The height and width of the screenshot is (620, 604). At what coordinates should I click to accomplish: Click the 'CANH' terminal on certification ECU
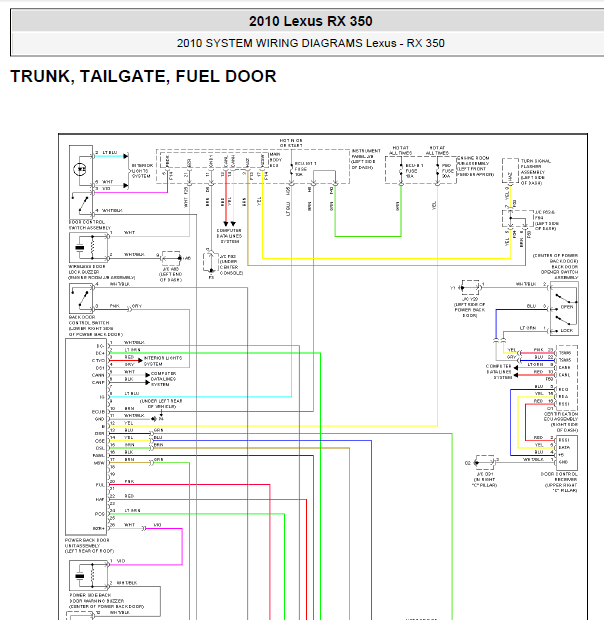(x=564, y=367)
